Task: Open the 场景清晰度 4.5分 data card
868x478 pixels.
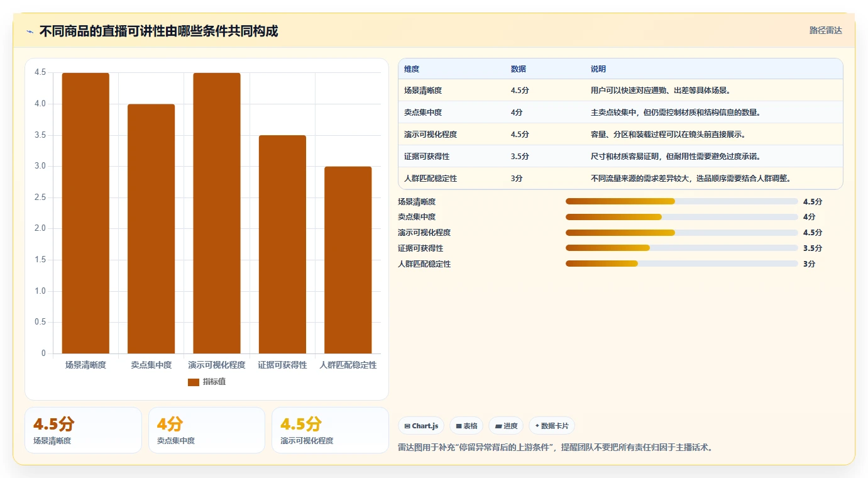Action: click(x=83, y=430)
